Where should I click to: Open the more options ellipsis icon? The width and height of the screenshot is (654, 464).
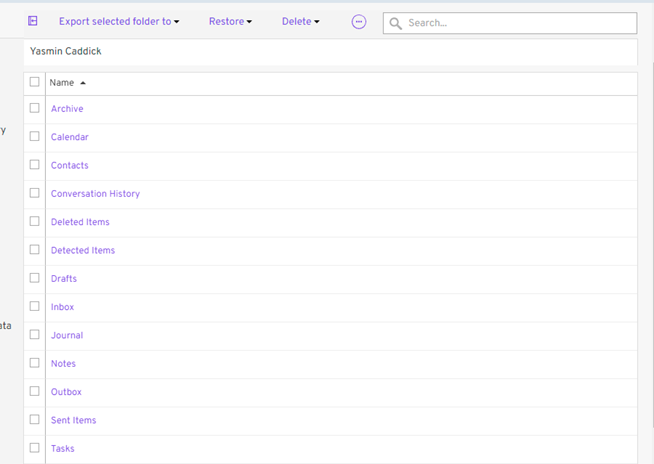pyautogui.click(x=359, y=22)
